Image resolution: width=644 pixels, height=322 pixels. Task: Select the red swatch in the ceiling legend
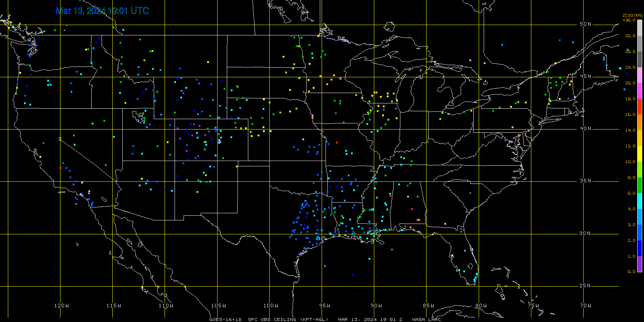click(x=640, y=107)
